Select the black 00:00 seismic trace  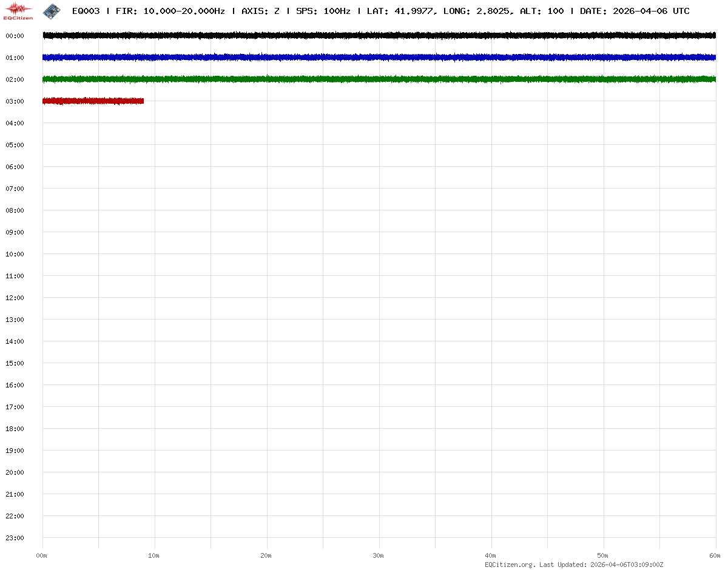coord(379,36)
